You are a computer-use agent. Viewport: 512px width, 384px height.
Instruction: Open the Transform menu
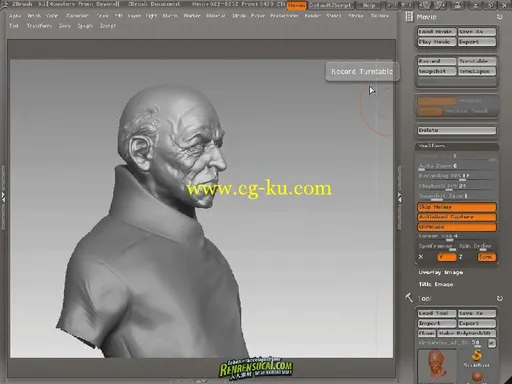(39, 26)
